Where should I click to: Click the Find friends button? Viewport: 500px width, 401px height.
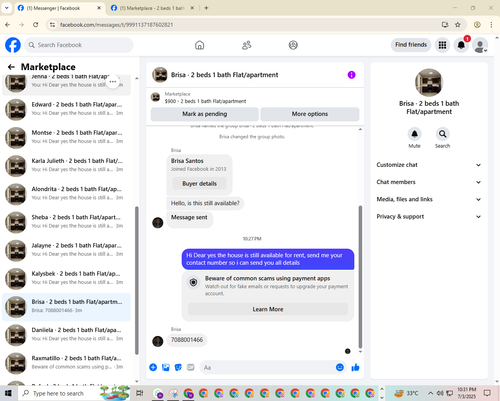411,45
